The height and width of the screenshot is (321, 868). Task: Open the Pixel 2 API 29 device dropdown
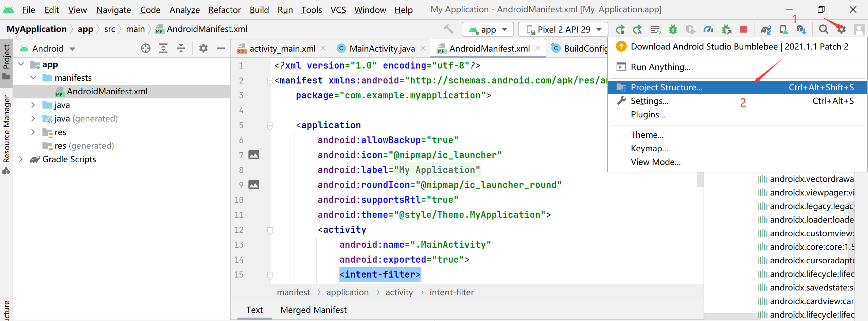point(563,30)
